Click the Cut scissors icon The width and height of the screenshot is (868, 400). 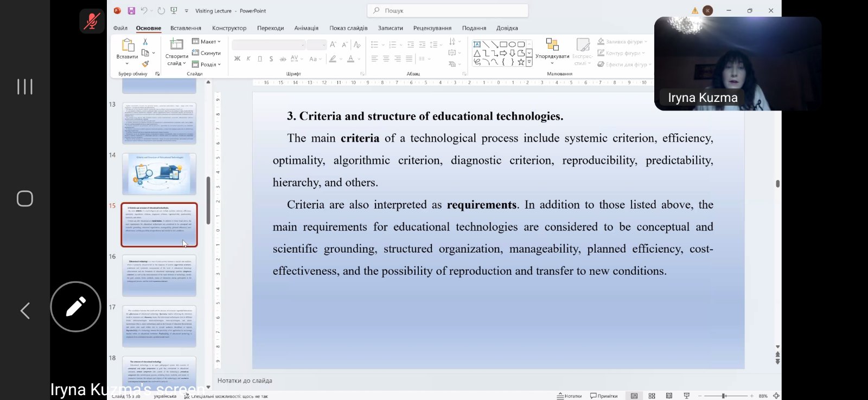[145, 42]
